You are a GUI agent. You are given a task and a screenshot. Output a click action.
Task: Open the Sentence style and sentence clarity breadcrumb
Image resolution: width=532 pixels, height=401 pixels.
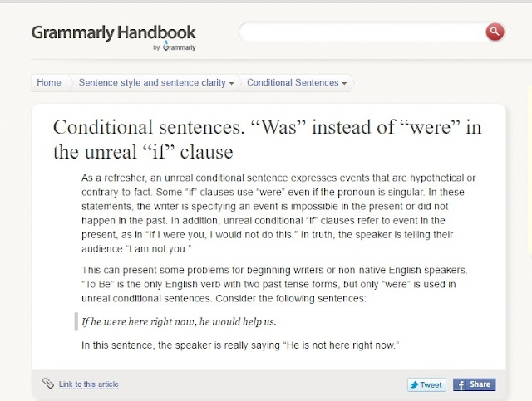click(x=151, y=83)
